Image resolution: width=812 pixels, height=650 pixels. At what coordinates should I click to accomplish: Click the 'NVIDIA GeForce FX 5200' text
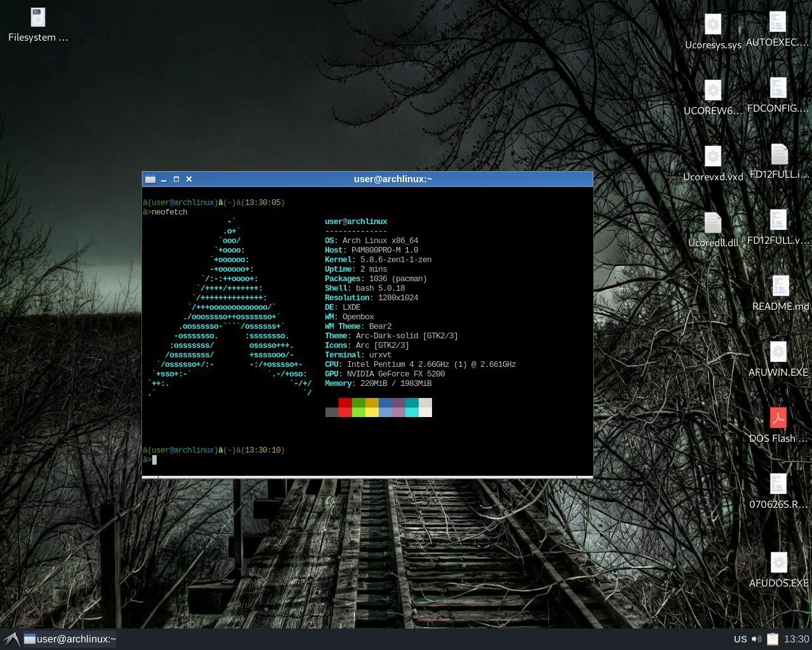click(396, 374)
